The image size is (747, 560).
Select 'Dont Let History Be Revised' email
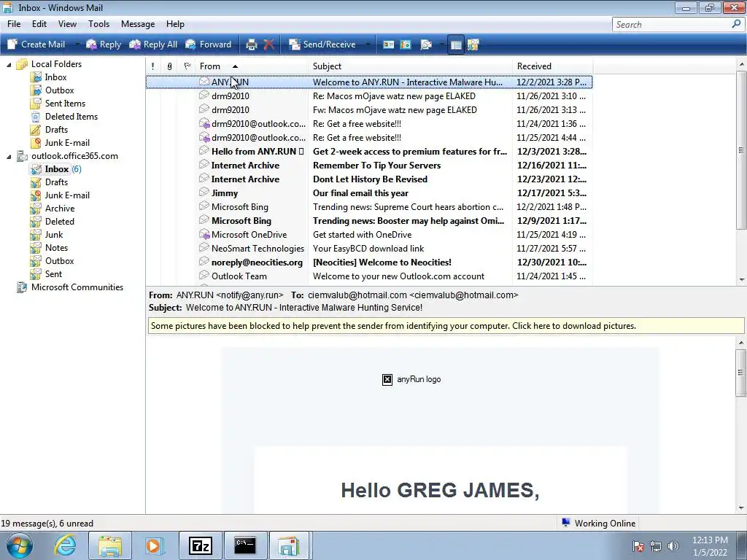369,179
